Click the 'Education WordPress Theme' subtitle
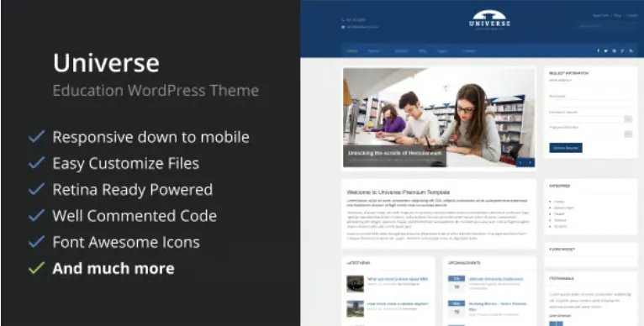This screenshot has width=644, height=326. pyautogui.click(x=156, y=91)
